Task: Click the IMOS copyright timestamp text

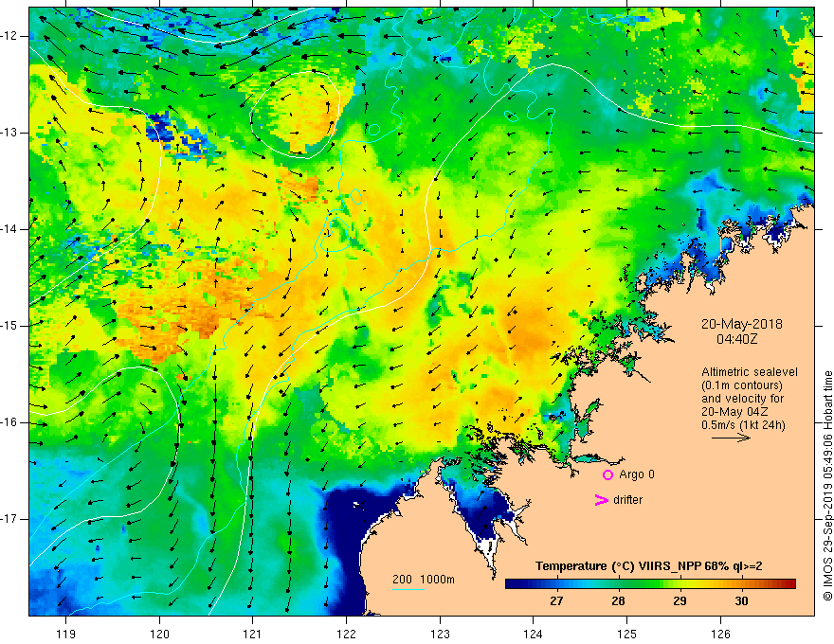Action: click(x=827, y=486)
